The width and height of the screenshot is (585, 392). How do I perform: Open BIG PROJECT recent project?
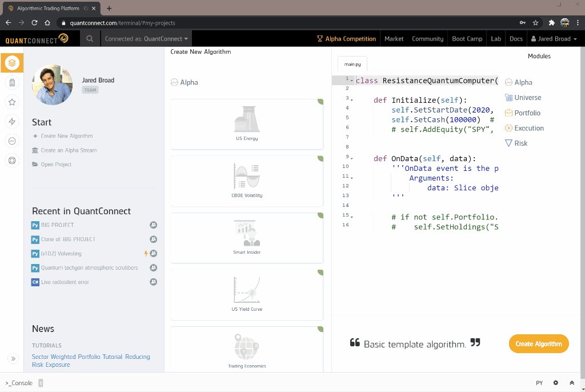57,225
